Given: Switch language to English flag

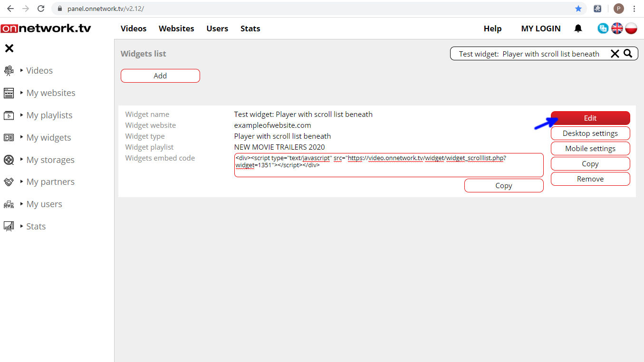Looking at the screenshot, I should [617, 29].
